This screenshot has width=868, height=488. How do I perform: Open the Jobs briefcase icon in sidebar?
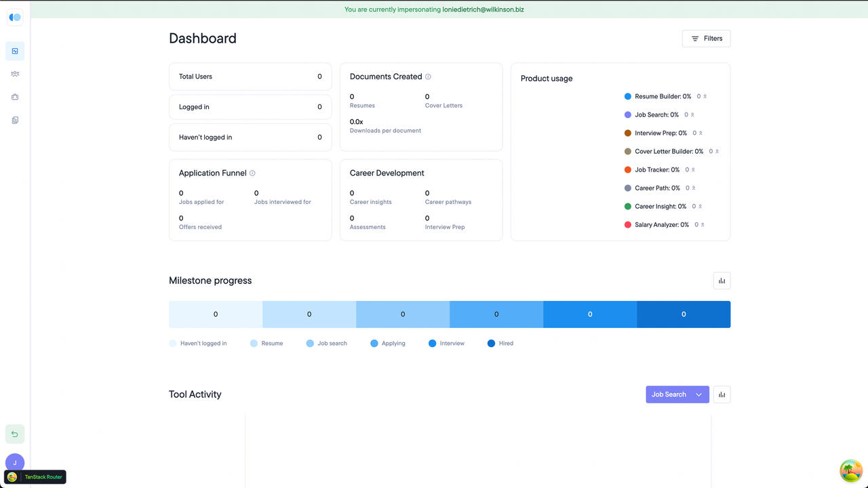click(x=15, y=97)
